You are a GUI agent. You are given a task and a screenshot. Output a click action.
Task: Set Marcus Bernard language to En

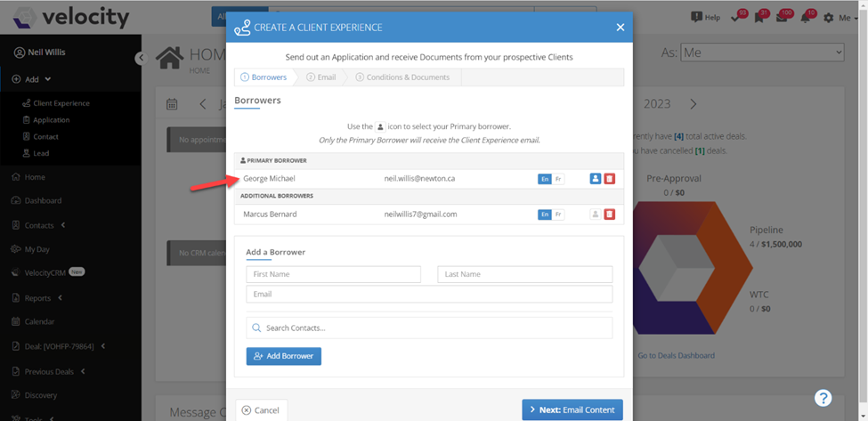(x=545, y=215)
